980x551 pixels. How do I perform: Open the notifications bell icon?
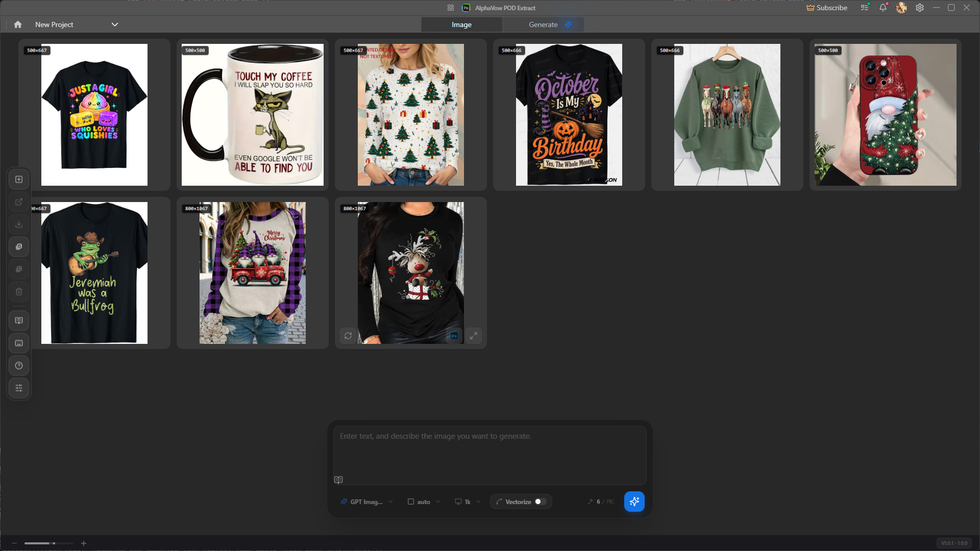click(x=883, y=8)
